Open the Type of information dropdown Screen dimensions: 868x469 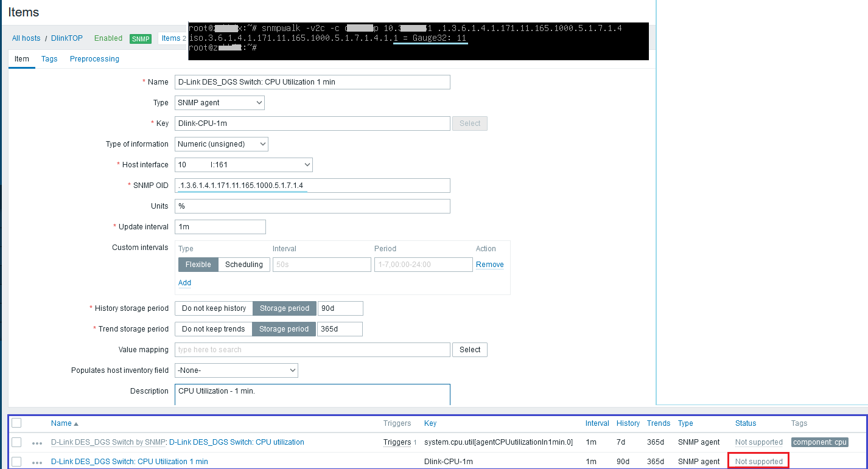pos(221,144)
